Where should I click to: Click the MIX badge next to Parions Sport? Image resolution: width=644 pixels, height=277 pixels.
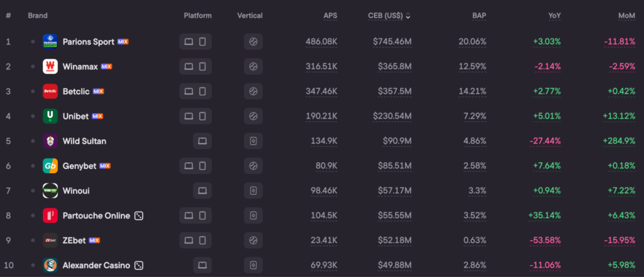click(123, 41)
